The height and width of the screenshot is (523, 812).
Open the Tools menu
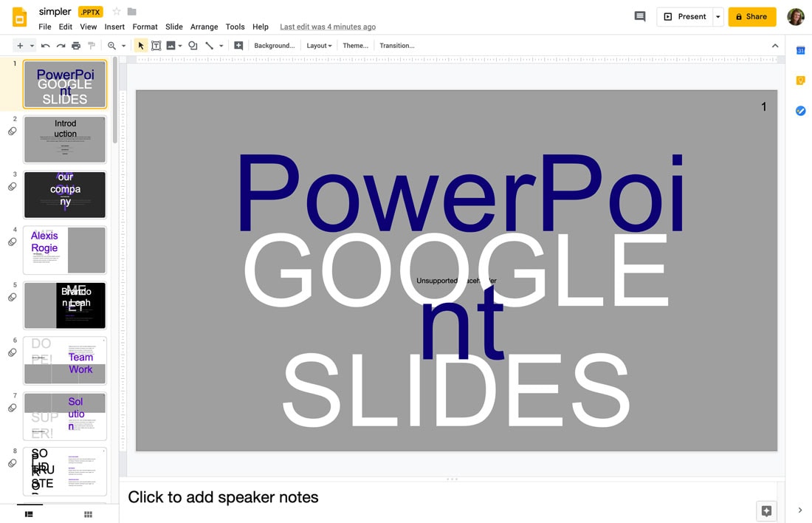[x=235, y=27]
